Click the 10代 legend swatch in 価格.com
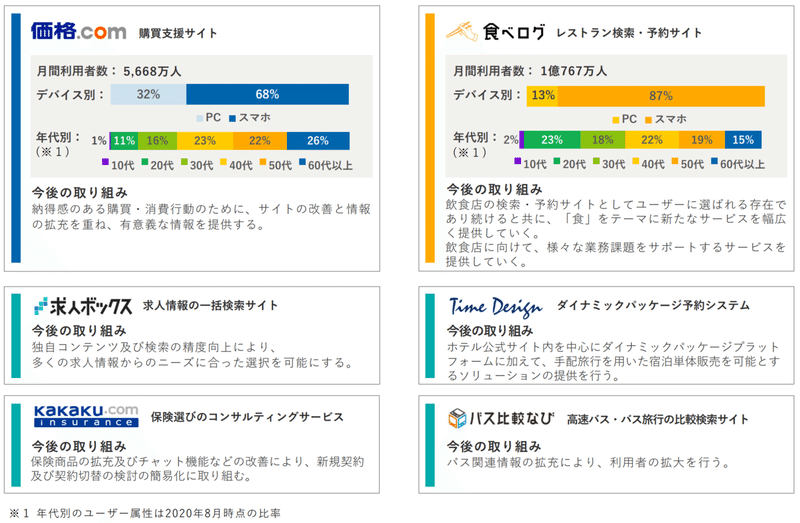 [x=102, y=165]
